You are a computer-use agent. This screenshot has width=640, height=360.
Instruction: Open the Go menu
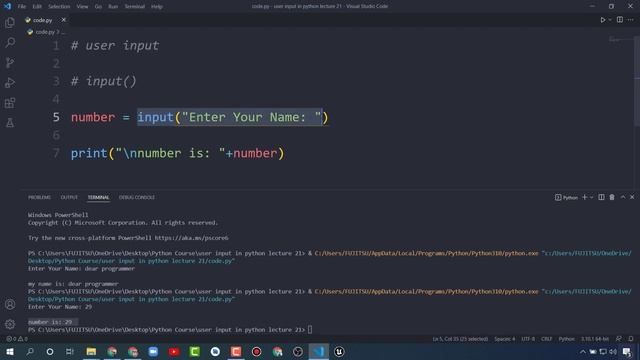click(x=98, y=7)
